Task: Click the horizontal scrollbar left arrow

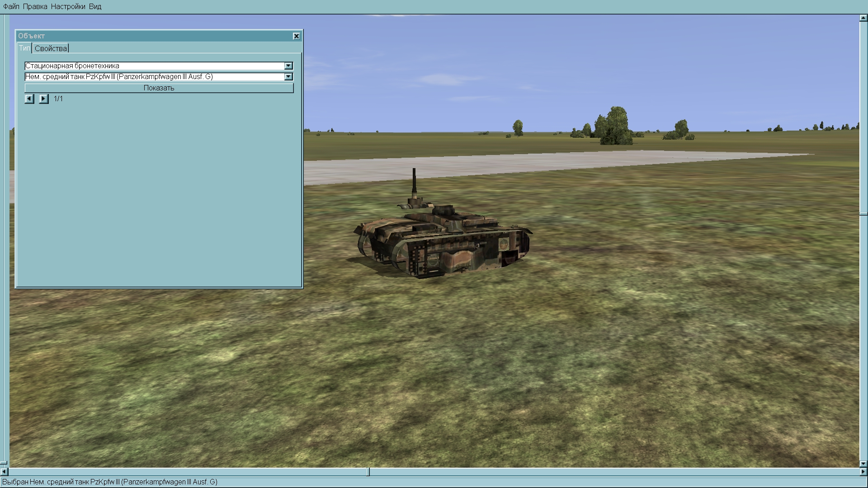Action: [4, 472]
